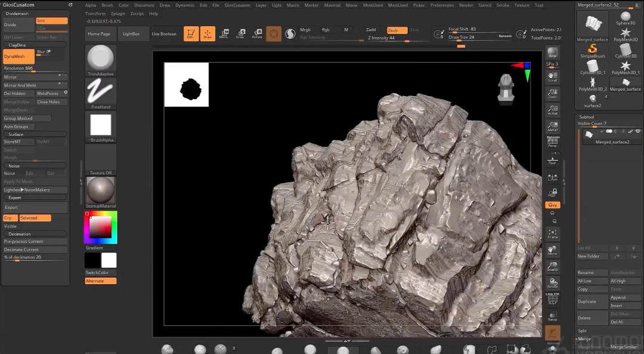Screen dimensions: 644x354
Task: Click the Frame icon in right shelf
Action: [x=553, y=233]
